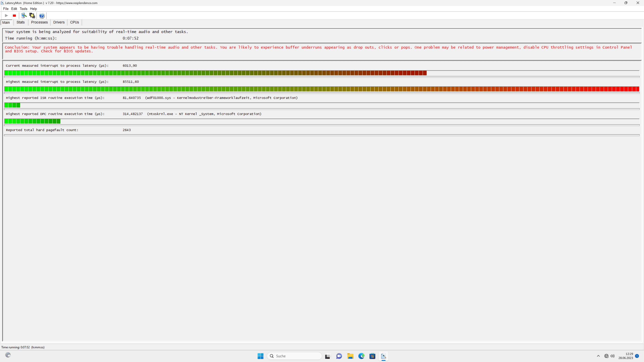Click the LatencyMon taskbar icon
This screenshot has height=362, width=644.
pyautogui.click(x=383, y=356)
